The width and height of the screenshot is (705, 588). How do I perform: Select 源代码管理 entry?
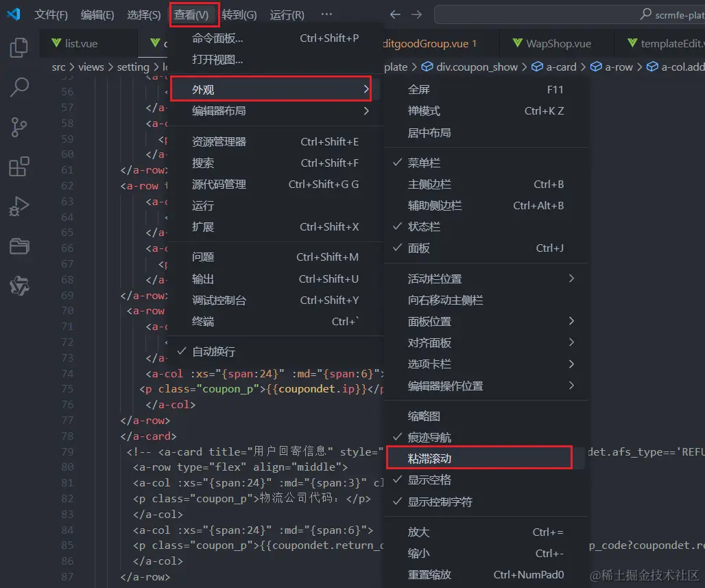tap(275, 184)
